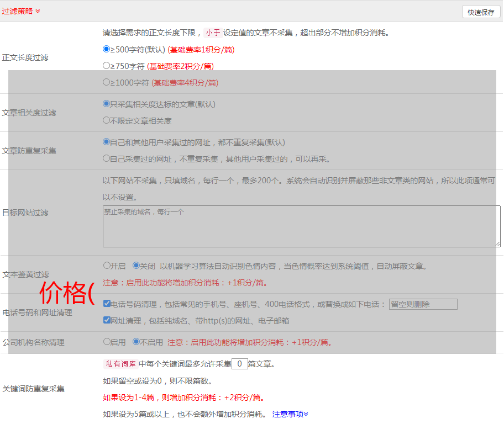Collapse the 过滤策略 section header
The width and height of the screenshot is (504, 424).
click(21, 11)
